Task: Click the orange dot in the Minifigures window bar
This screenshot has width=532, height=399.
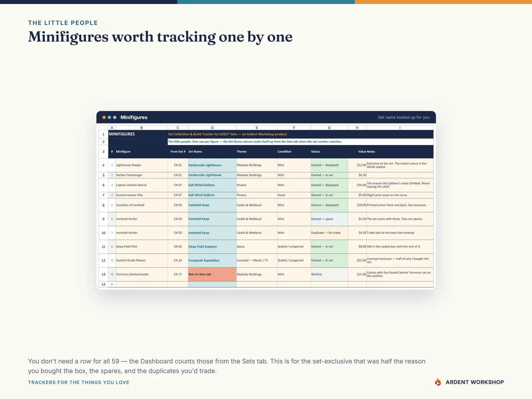Action: 104,117
